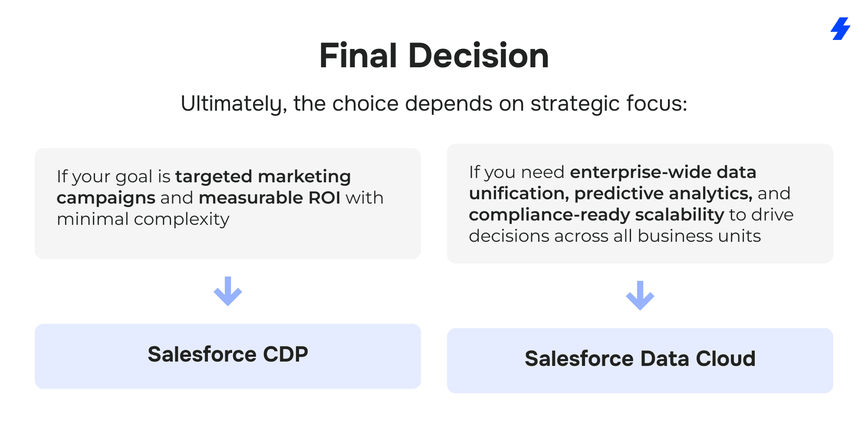Click the bold "measurable ROI" text
Viewport: 868px width, 428px height.
pyautogui.click(x=269, y=198)
